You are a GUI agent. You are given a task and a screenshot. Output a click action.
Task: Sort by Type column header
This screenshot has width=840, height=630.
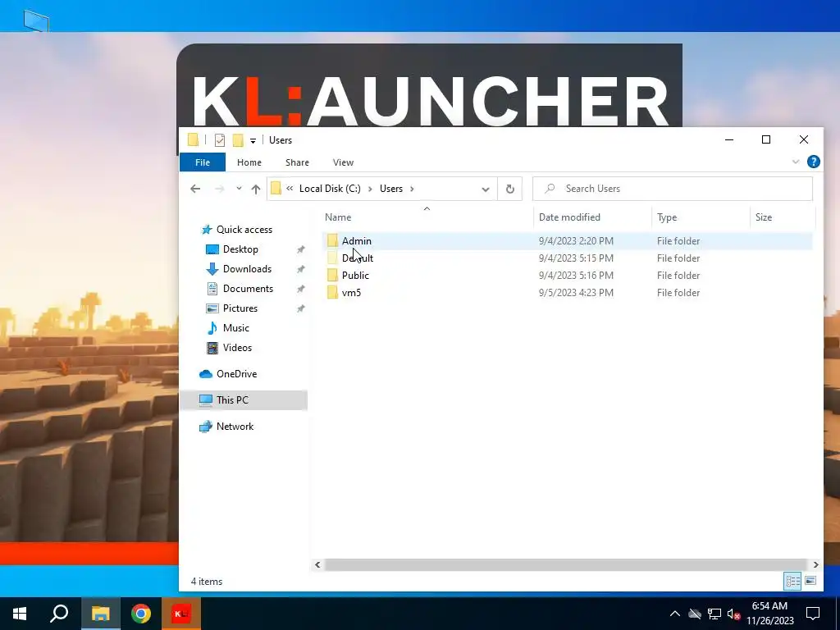pyautogui.click(x=667, y=217)
